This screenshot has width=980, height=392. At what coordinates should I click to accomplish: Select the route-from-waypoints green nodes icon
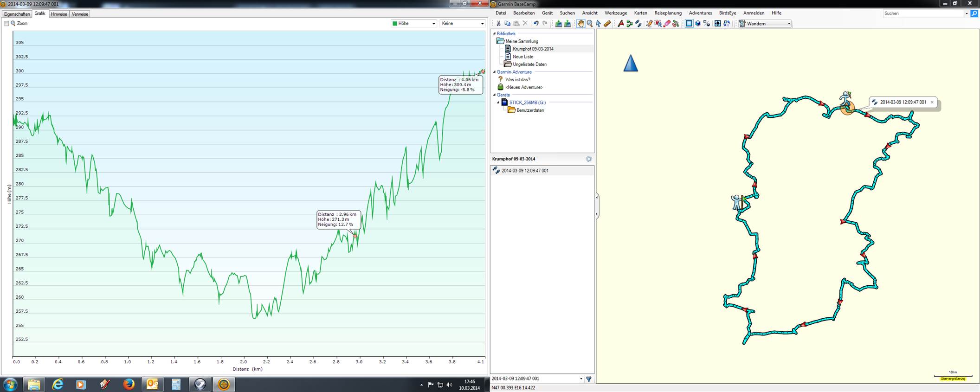point(630,24)
